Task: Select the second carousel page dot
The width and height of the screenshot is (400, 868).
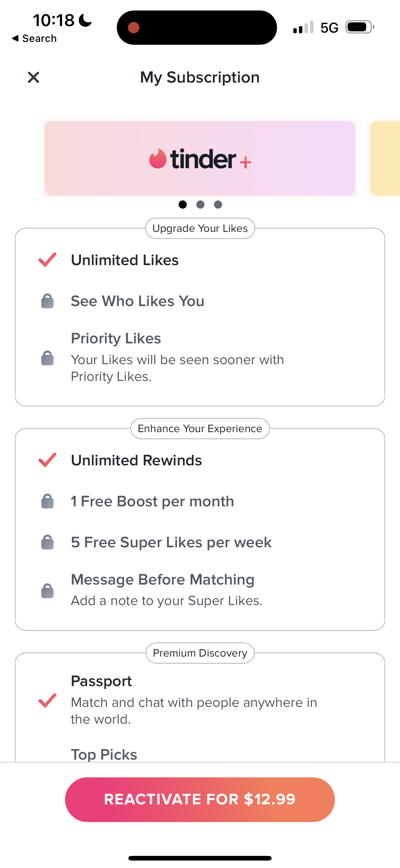Action: click(x=200, y=205)
